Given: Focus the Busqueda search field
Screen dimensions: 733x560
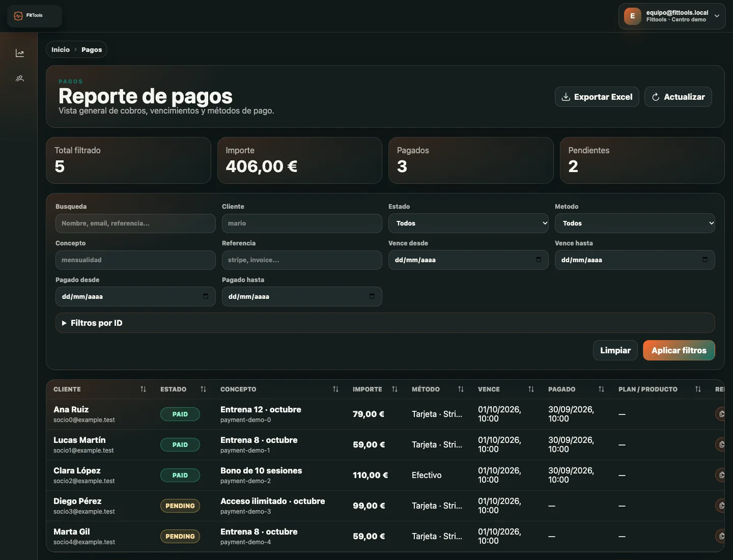Looking at the screenshot, I should tap(135, 223).
